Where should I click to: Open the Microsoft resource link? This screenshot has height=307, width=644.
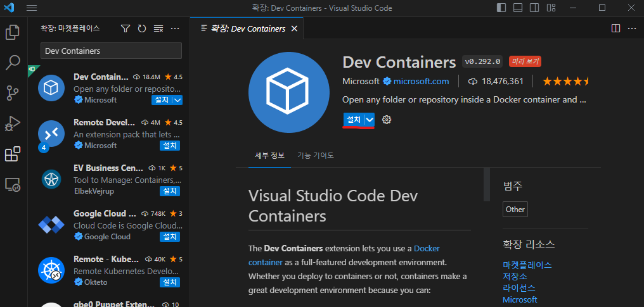[520, 299]
